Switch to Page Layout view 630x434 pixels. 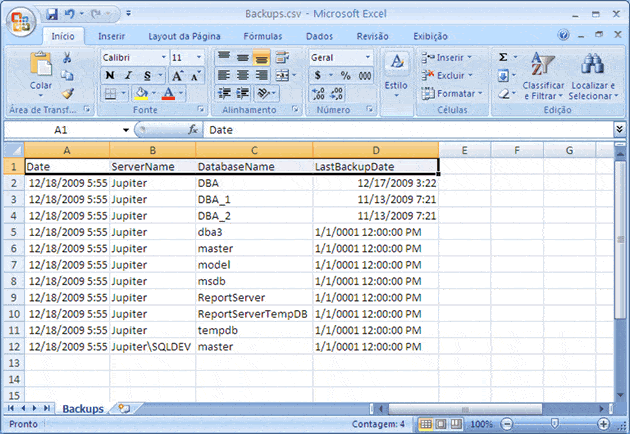click(441, 424)
